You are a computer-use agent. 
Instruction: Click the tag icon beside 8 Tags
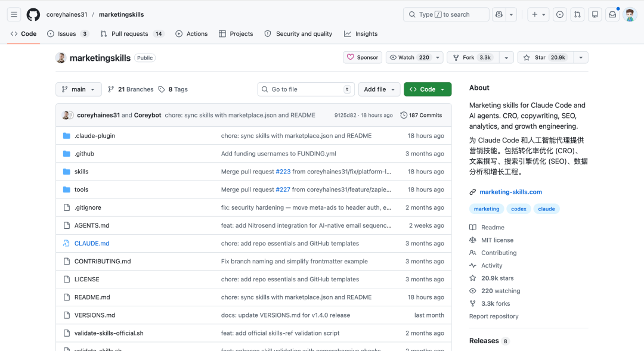162,89
